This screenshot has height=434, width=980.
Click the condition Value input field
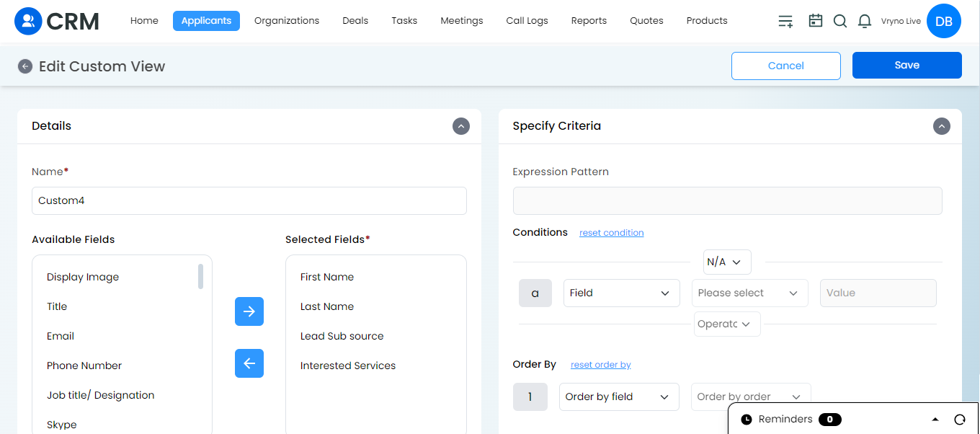(x=878, y=293)
